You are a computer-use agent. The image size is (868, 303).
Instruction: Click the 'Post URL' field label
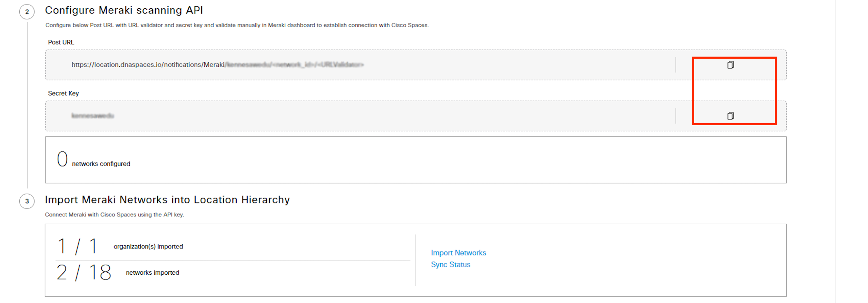(61, 42)
